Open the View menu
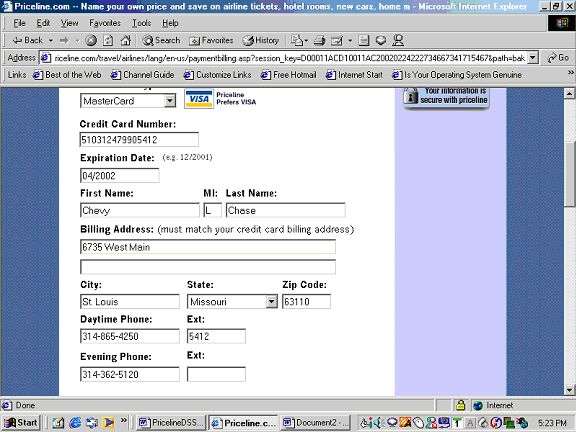This screenshot has height=432, width=576. point(69,23)
